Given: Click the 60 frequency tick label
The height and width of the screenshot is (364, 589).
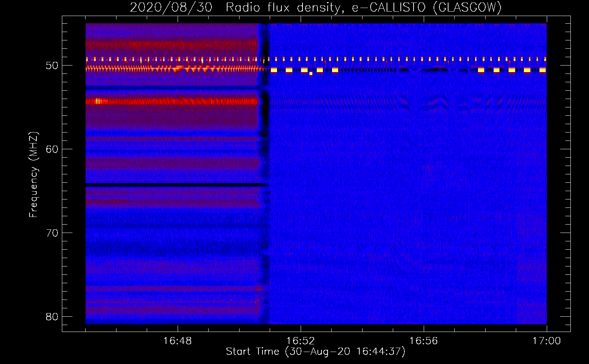Looking at the screenshot, I should [x=52, y=149].
